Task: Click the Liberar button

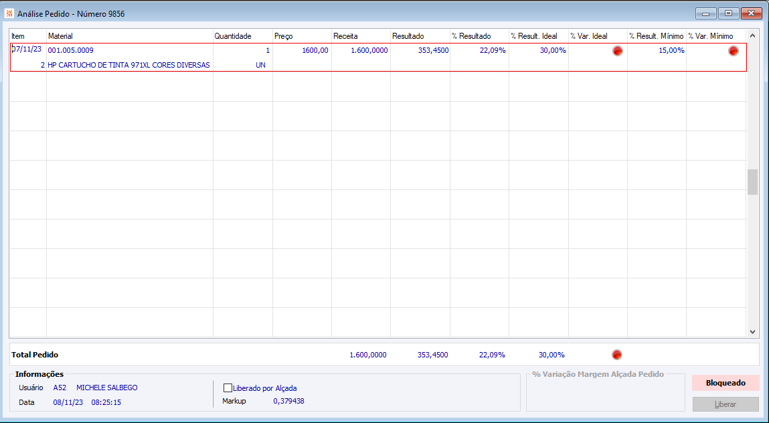Action: (725, 404)
